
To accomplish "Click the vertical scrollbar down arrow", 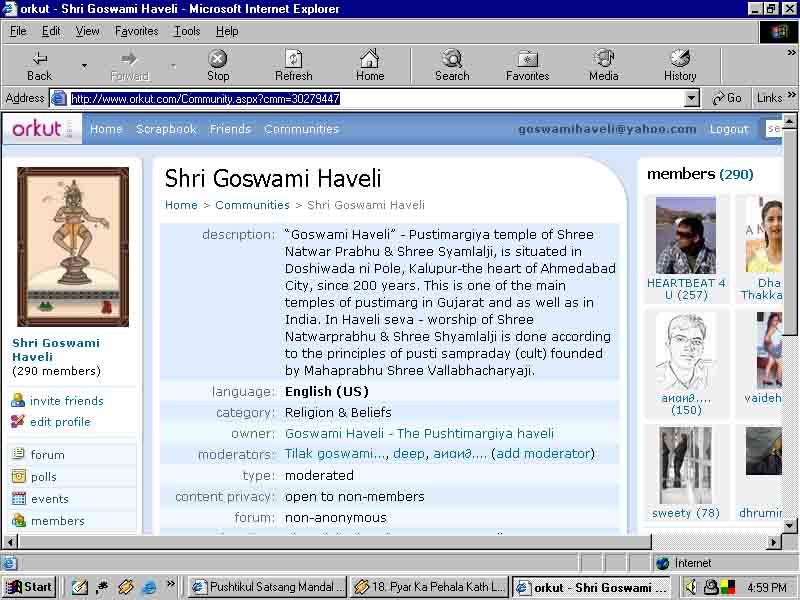I will click(x=789, y=525).
